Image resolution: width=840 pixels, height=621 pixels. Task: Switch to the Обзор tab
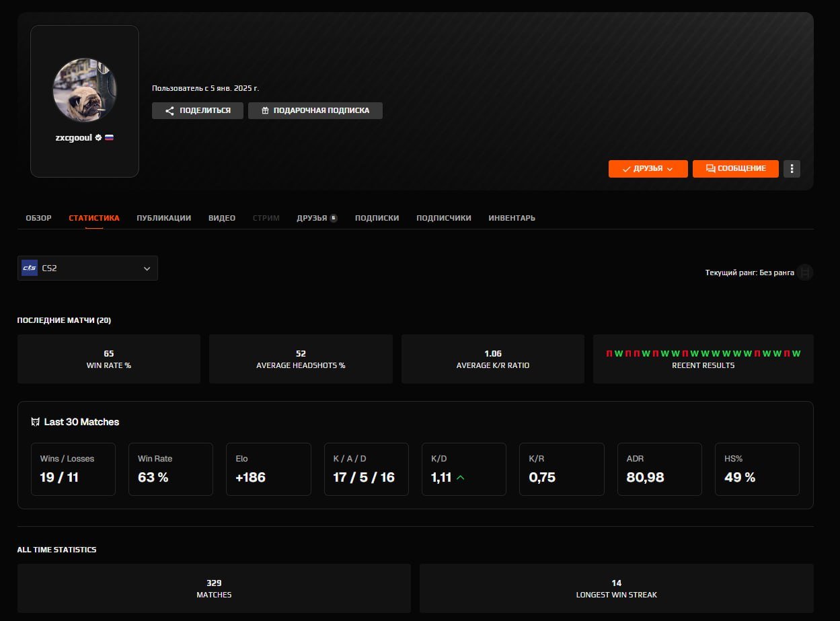[x=38, y=218]
